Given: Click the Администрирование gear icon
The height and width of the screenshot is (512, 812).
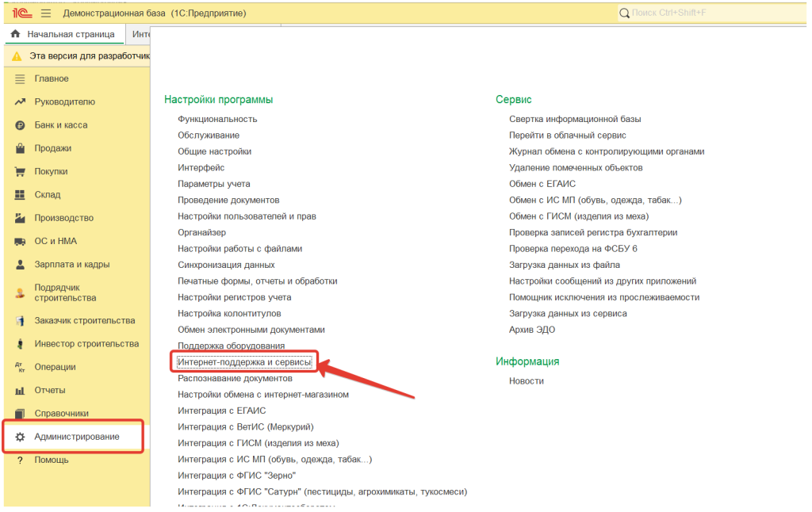Looking at the screenshot, I should tap(21, 437).
